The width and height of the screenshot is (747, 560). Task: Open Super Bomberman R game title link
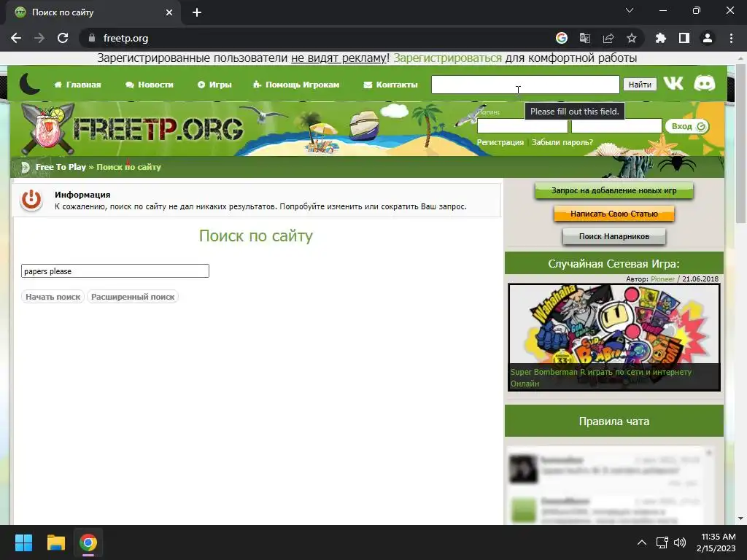[x=601, y=378]
